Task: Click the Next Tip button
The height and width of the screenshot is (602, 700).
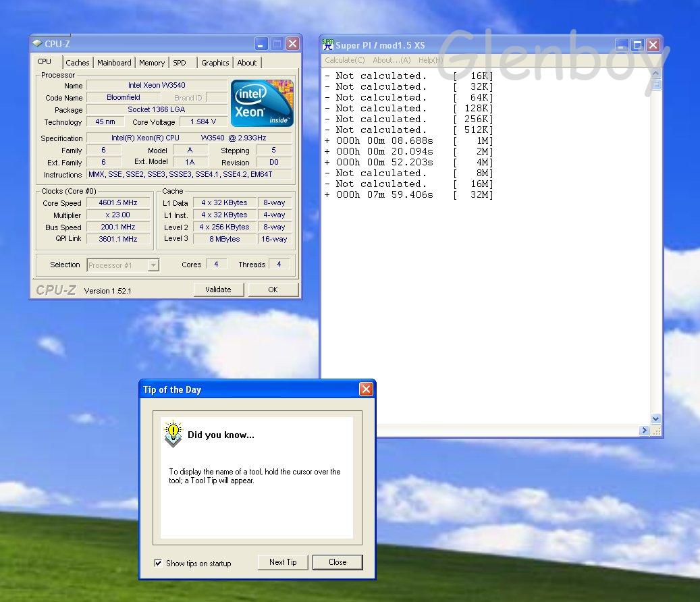Action: (283, 562)
